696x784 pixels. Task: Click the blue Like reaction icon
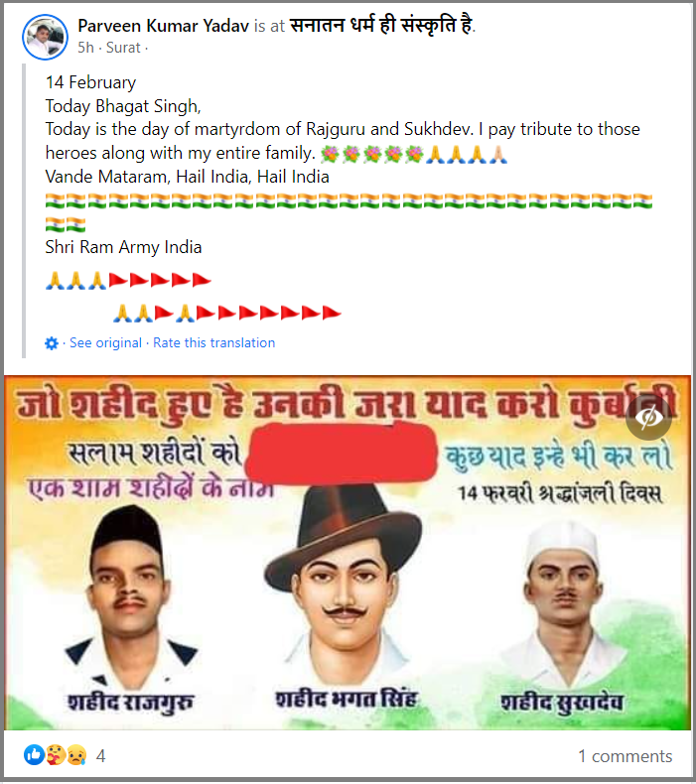34,755
